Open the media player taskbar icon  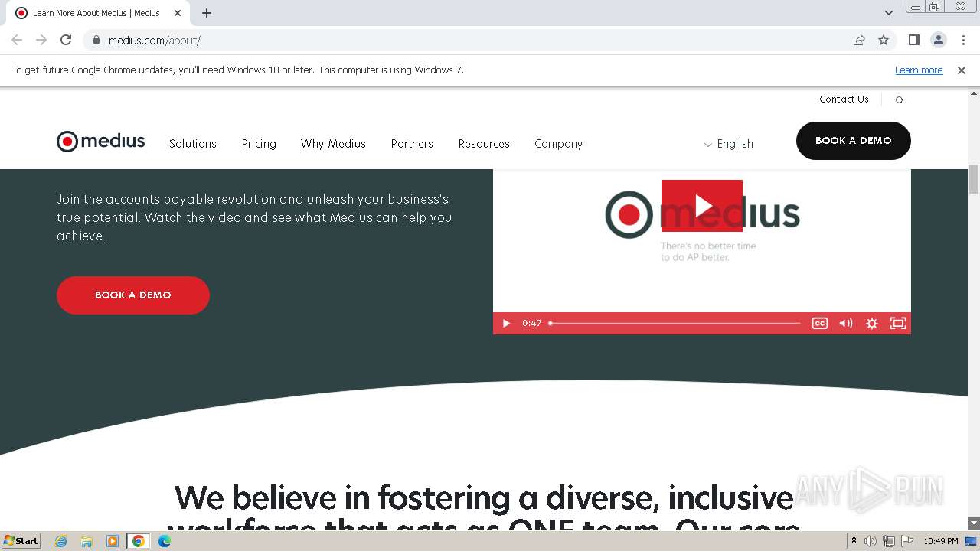point(113,541)
